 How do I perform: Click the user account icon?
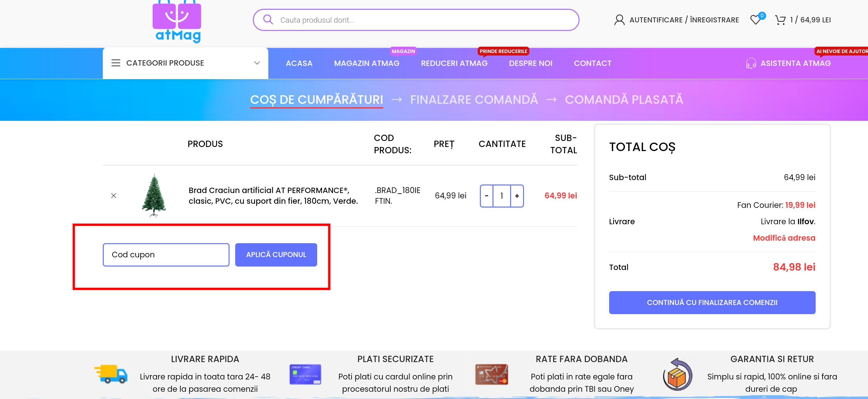(x=619, y=20)
